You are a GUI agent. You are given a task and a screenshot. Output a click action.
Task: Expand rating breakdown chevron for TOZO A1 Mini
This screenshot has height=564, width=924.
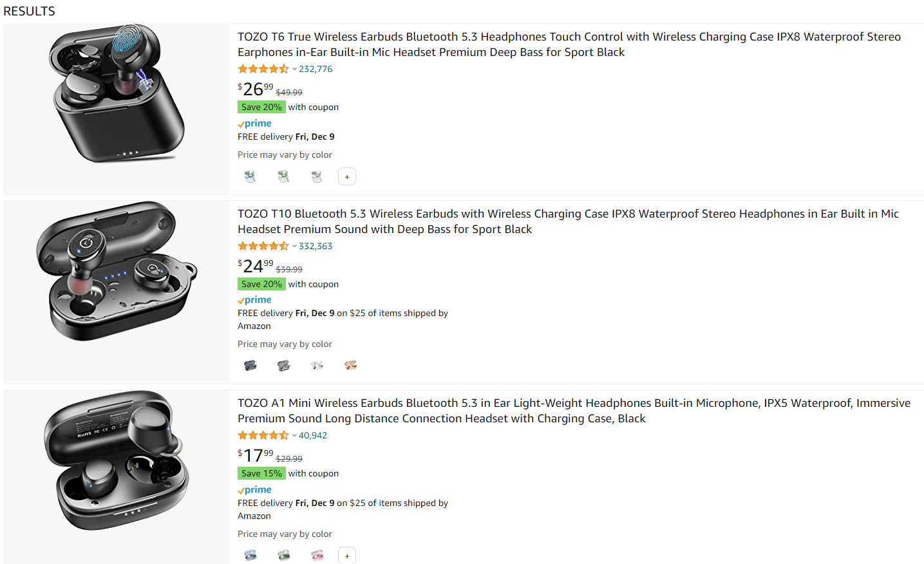click(294, 435)
